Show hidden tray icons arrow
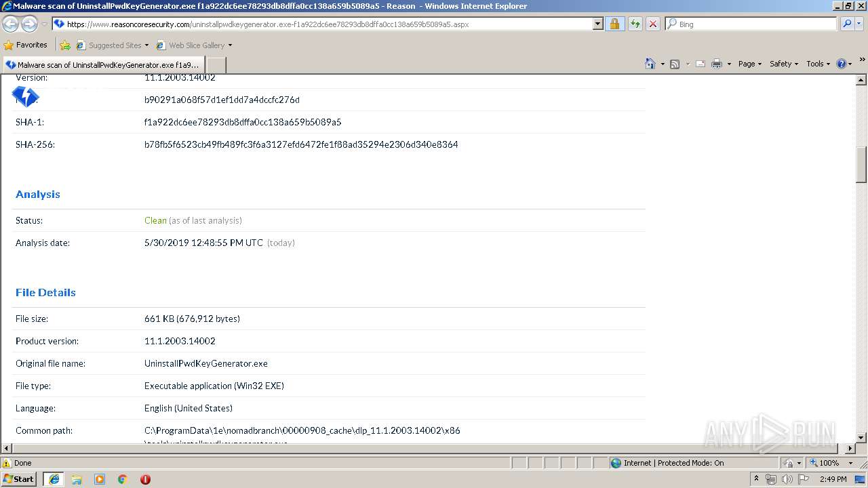This screenshot has height=488, width=868. point(757,479)
